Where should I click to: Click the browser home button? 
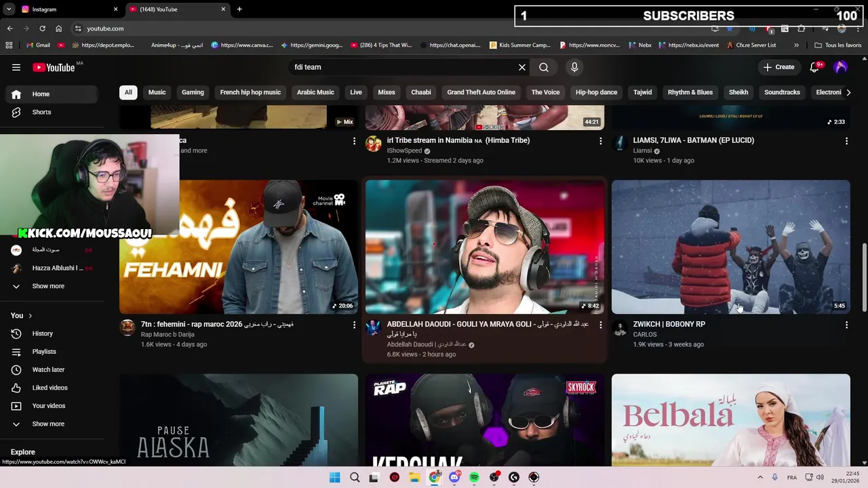click(59, 28)
